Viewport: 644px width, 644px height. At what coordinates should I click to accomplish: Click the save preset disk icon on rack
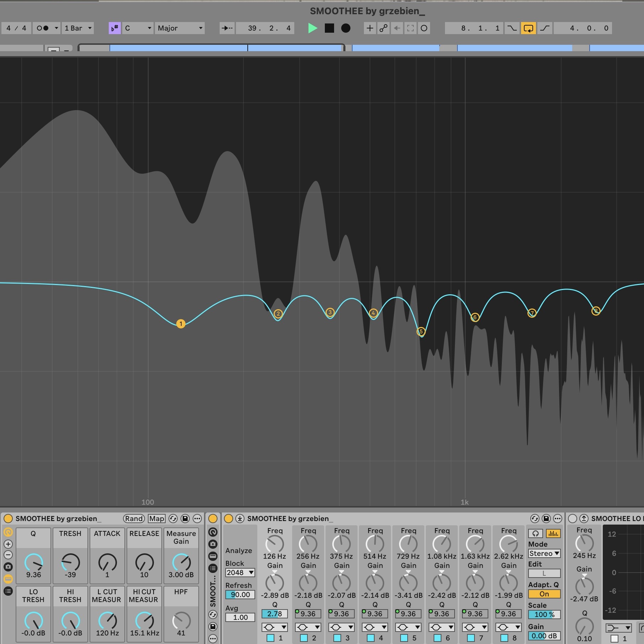tap(185, 519)
